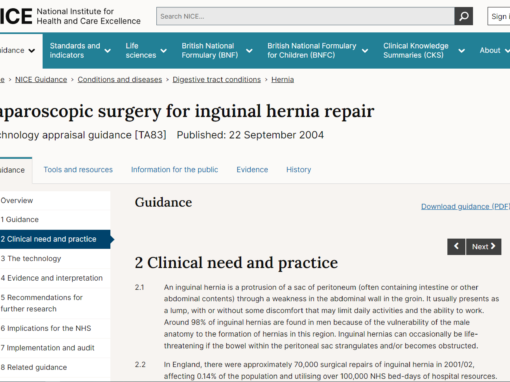Click paragraph number 2.2
This screenshot has height=382, width=510.
tap(140, 365)
